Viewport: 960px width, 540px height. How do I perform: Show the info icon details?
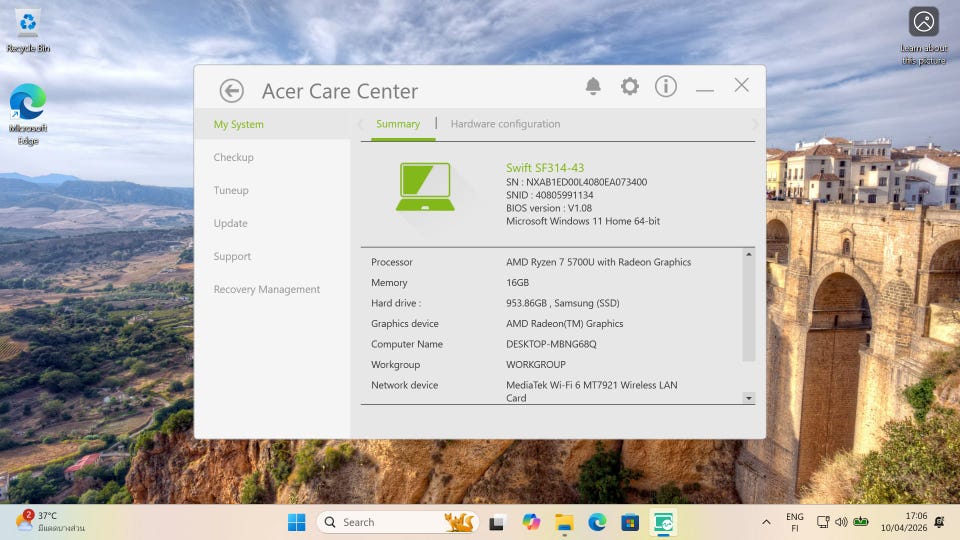tap(666, 86)
